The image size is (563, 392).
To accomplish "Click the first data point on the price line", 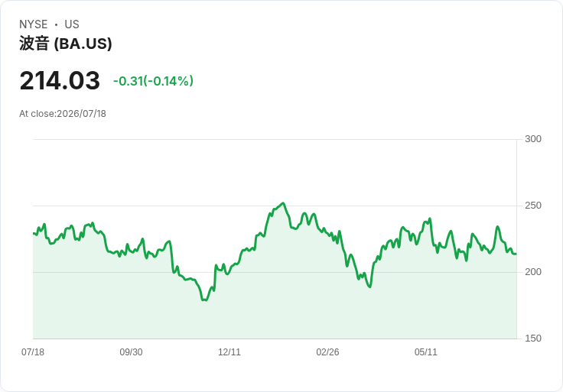I will point(34,234).
